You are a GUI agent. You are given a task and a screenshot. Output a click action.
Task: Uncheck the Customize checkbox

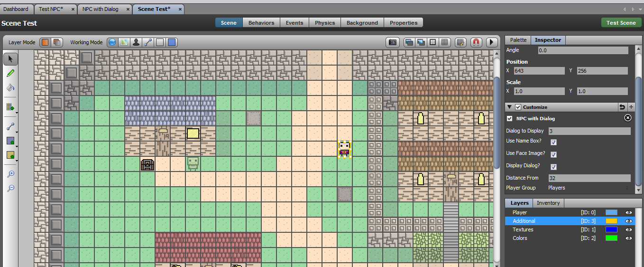pyautogui.click(x=518, y=107)
